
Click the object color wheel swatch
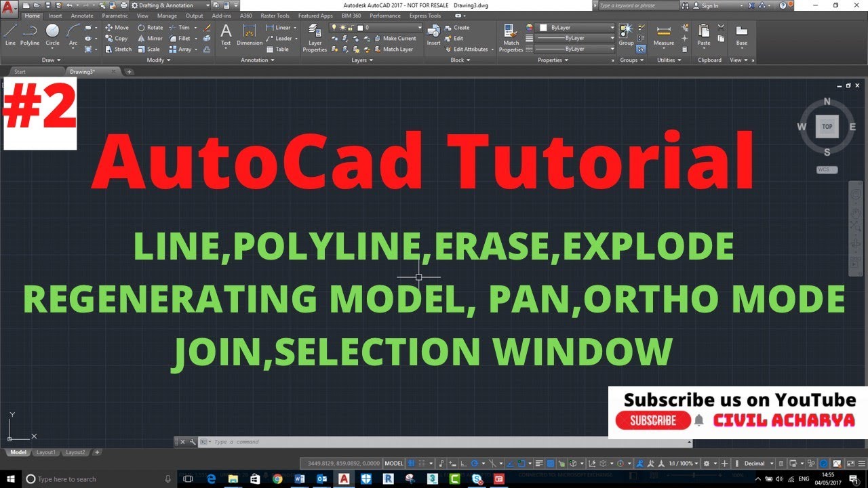click(530, 28)
